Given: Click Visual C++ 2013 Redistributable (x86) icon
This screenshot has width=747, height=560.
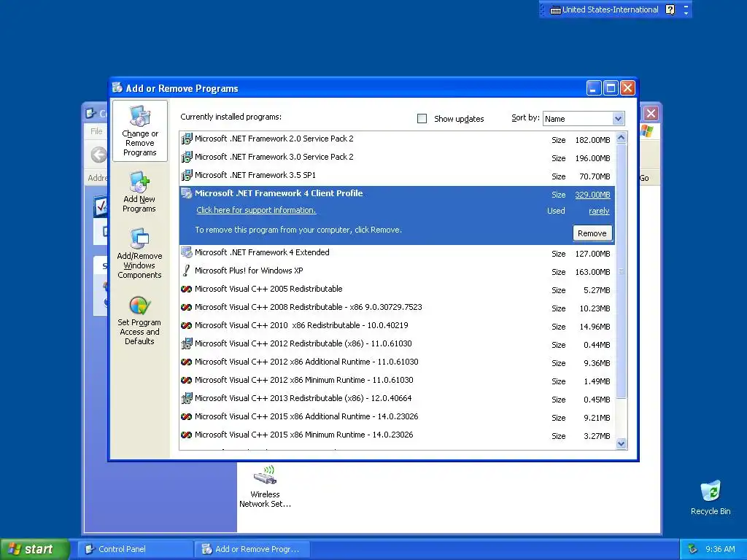Looking at the screenshot, I should point(187,398).
